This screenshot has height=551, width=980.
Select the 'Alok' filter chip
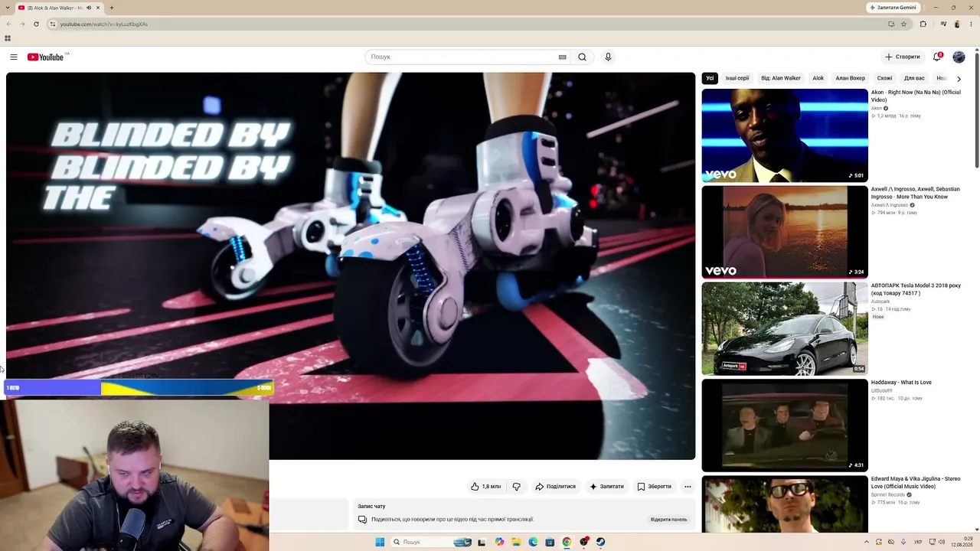point(818,78)
